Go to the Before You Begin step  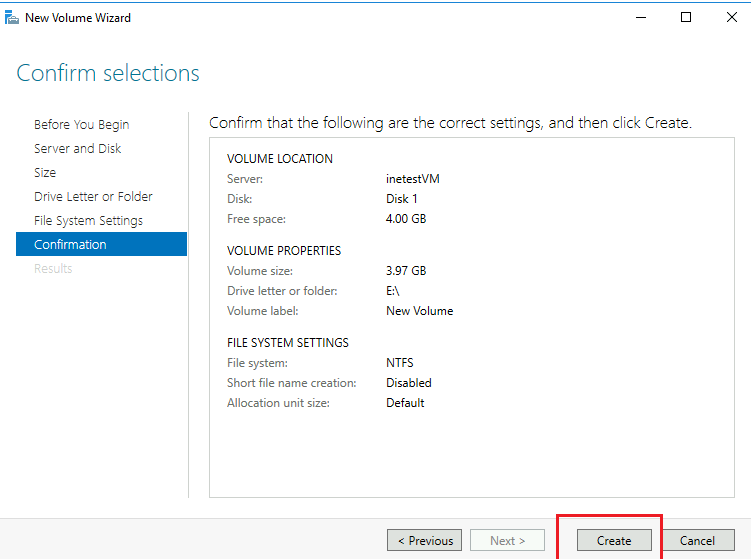(81, 125)
